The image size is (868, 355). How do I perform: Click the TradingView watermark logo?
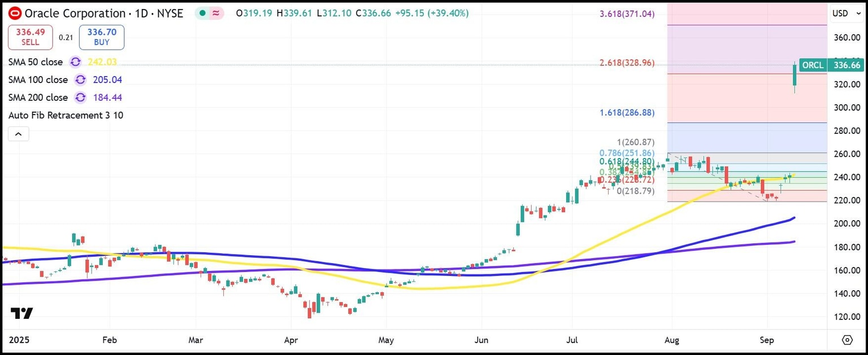[23, 313]
